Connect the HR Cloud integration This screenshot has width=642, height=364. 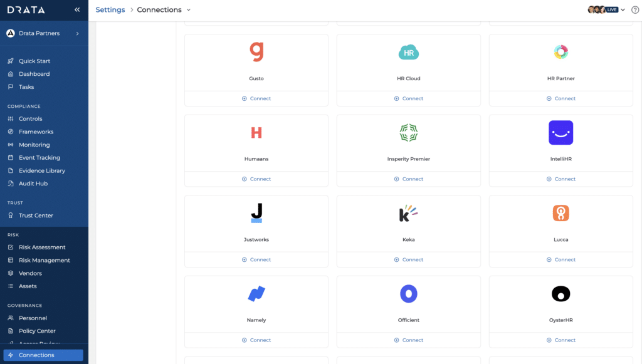tap(409, 98)
